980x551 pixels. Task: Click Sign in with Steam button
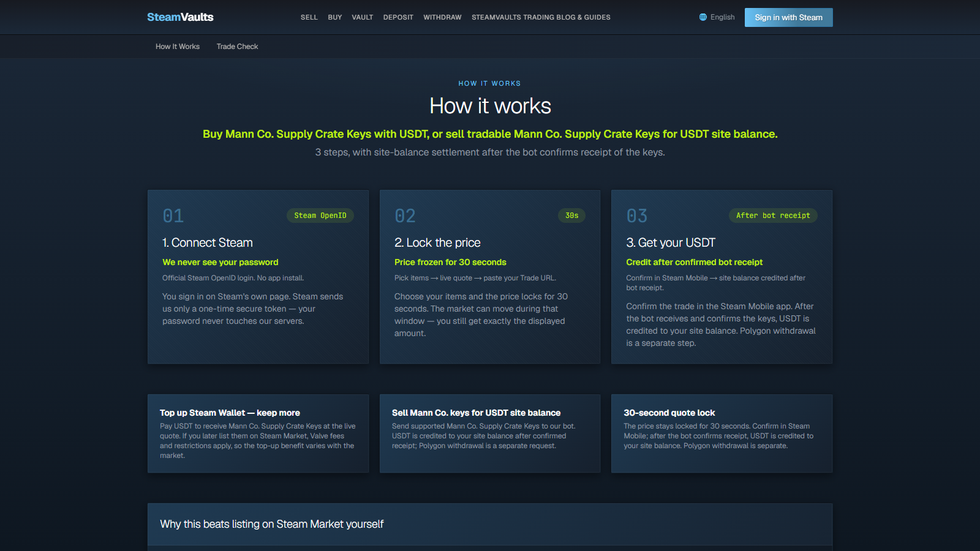coord(789,17)
